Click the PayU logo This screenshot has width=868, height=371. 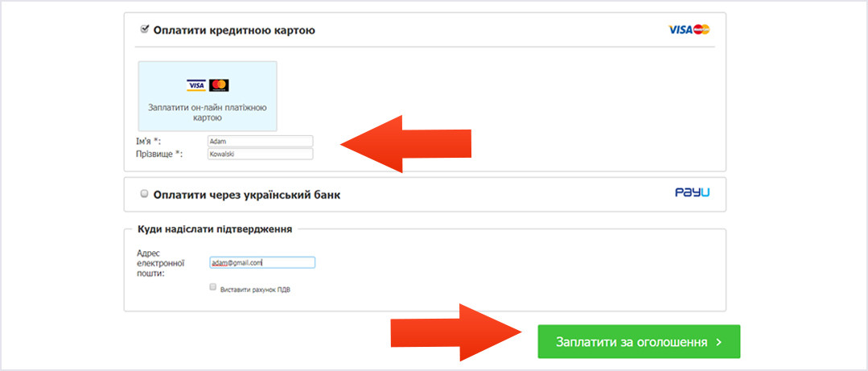[x=692, y=192]
